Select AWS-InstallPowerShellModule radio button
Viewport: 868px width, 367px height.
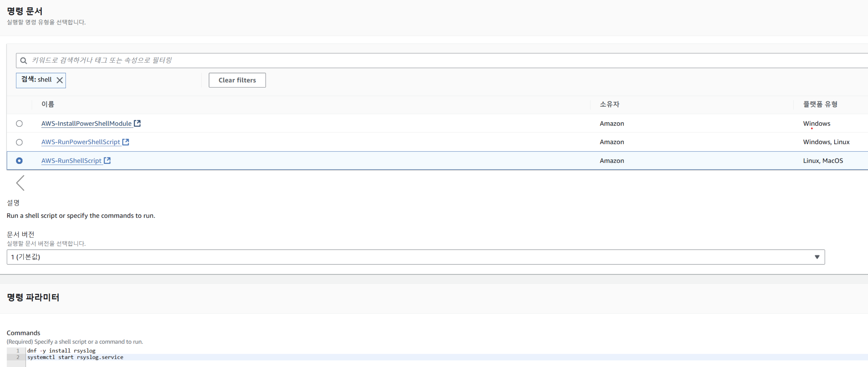click(x=19, y=124)
